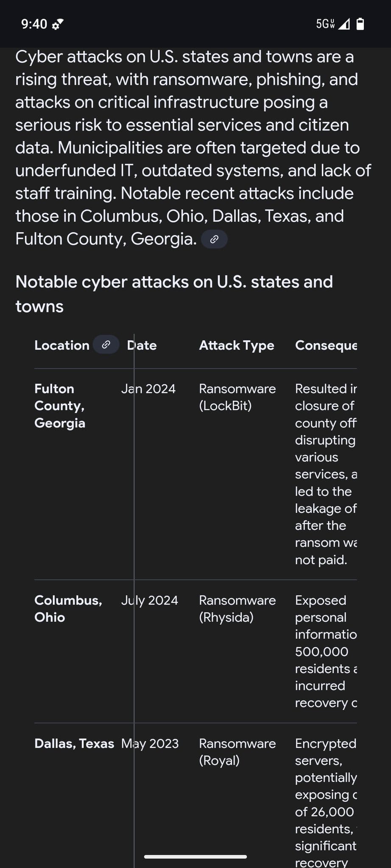Viewport: 391px width, 868px height.
Task: Select the Ransomware (Rhysida) cell
Action: [x=237, y=609]
